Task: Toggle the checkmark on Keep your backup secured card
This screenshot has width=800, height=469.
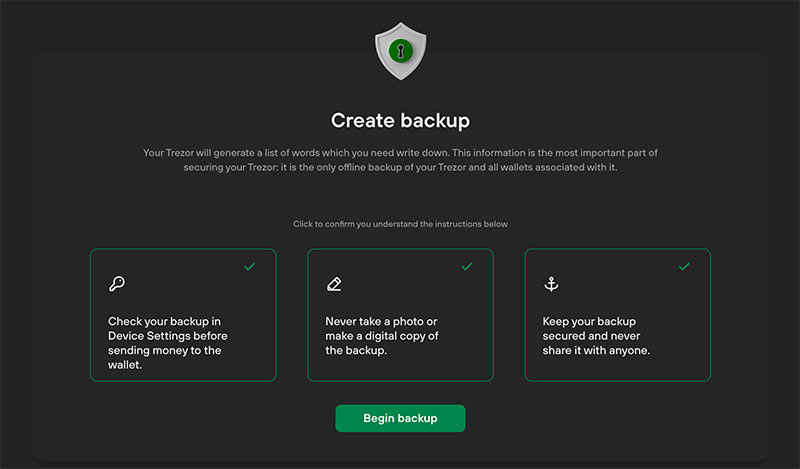Action: tap(684, 266)
